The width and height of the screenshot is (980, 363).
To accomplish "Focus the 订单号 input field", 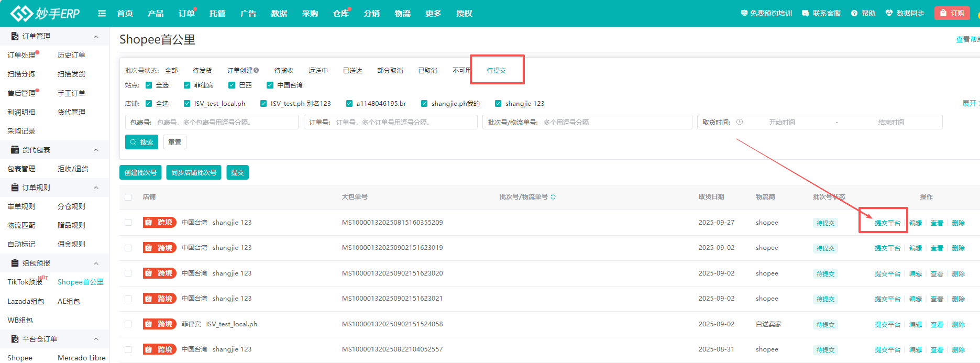I will click(391, 122).
